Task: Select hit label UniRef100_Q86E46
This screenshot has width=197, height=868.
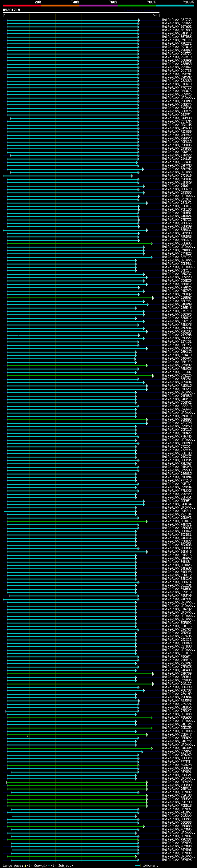Action: click(x=177, y=308)
